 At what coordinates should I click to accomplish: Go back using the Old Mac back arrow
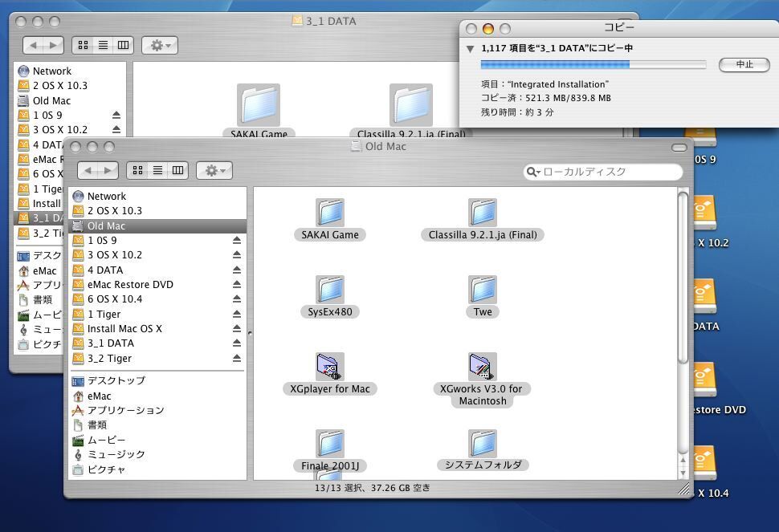pyautogui.click(x=89, y=170)
